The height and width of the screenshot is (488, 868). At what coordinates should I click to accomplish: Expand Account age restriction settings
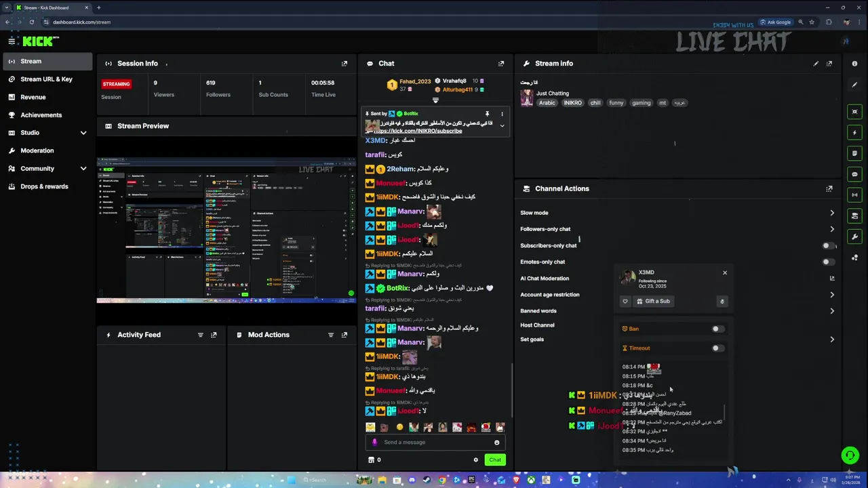[x=832, y=295]
